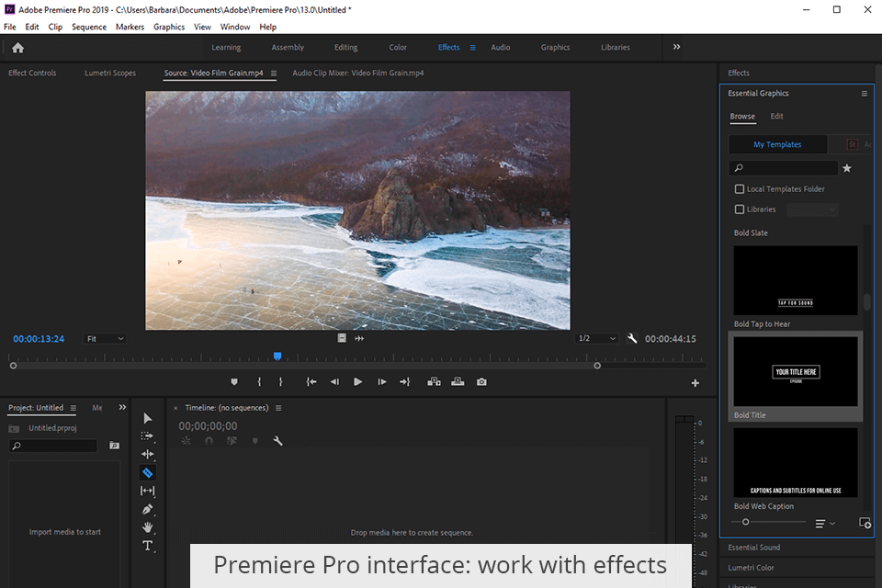
Task: Toggle the favorites star filter
Action: [847, 168]
